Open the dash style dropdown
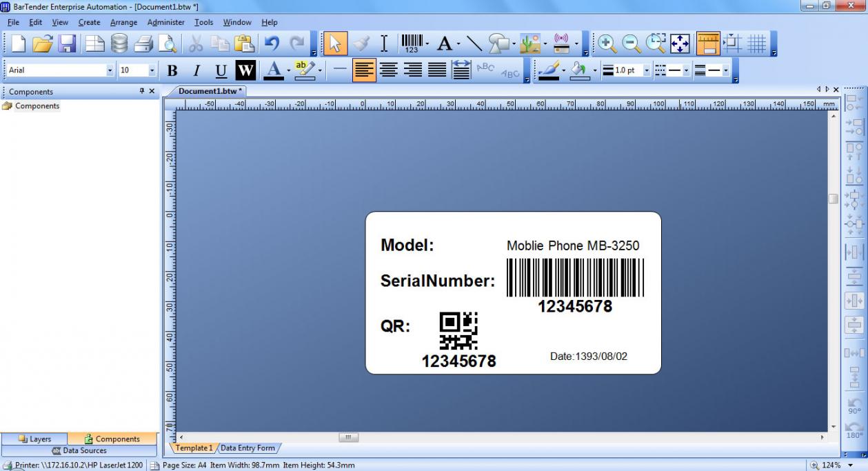This screenshot has height=471, width=868. tap(686, 70)
